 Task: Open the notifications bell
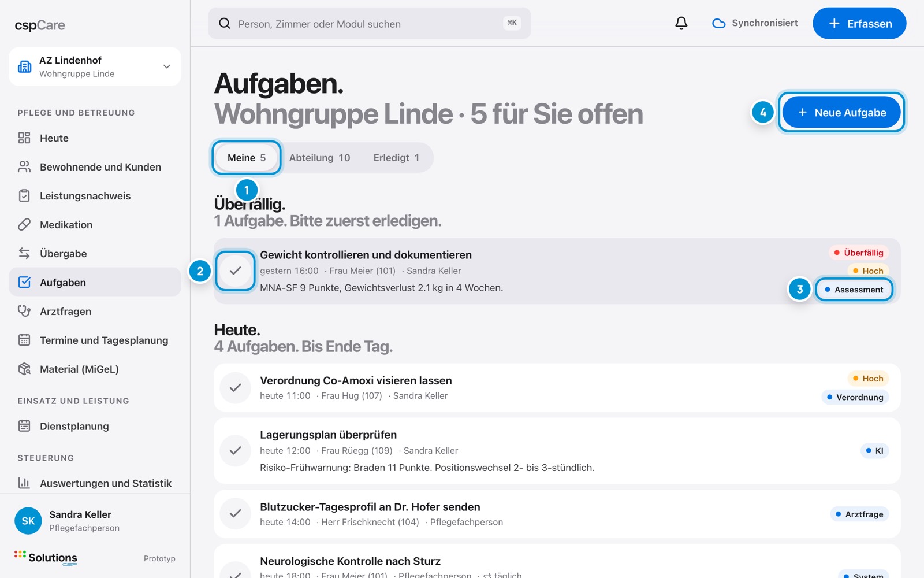681,23
